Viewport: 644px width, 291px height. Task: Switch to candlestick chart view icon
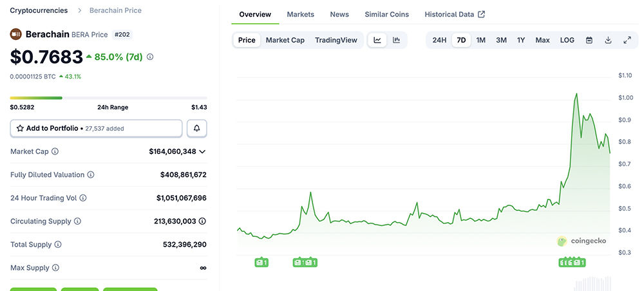click(x=396, y=40)
